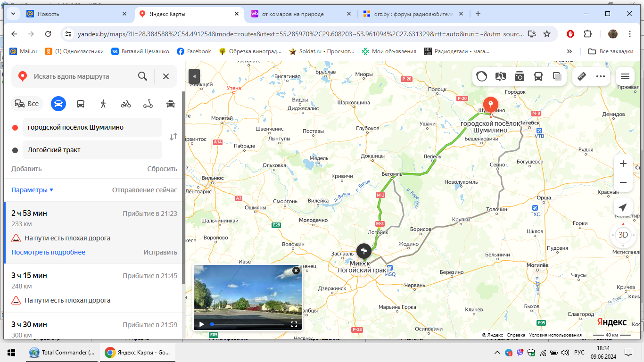Swap start and destination route points

coord(173,137)
